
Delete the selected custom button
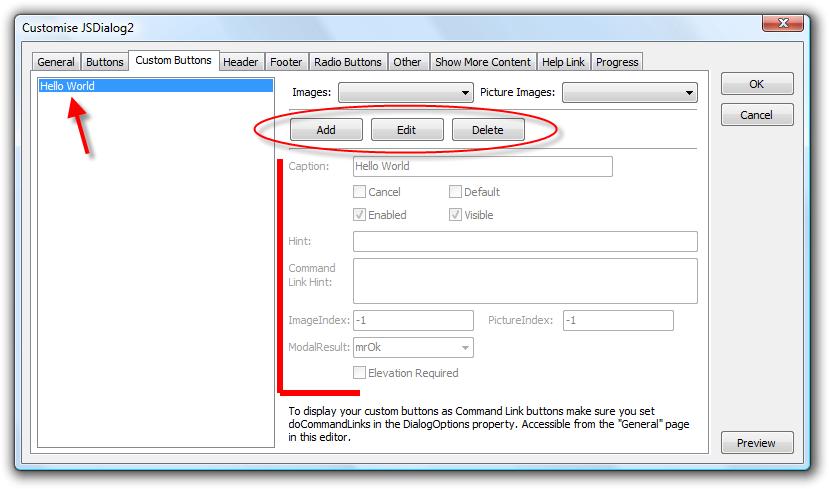488,130
